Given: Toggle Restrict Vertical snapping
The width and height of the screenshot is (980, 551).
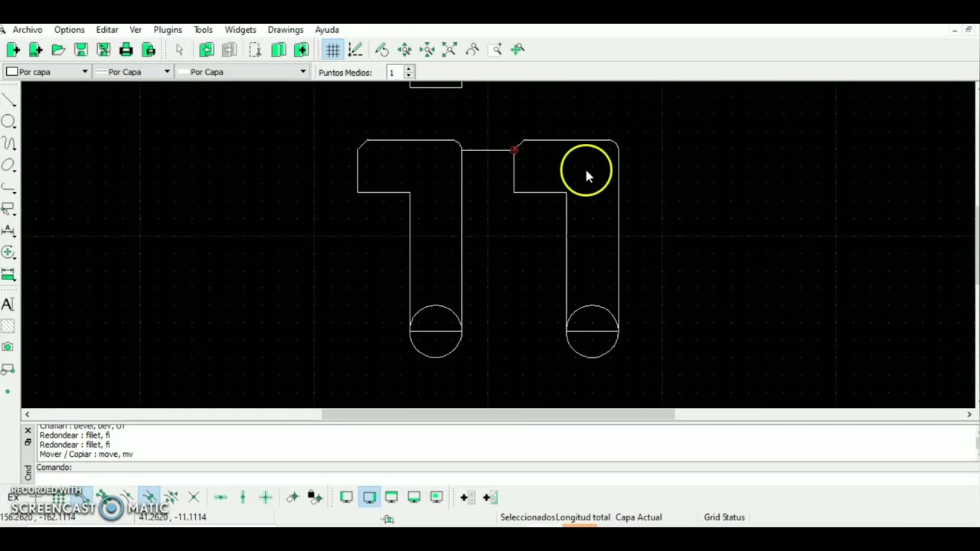Looking at the screenshot, I should click(x=243, y=497).
